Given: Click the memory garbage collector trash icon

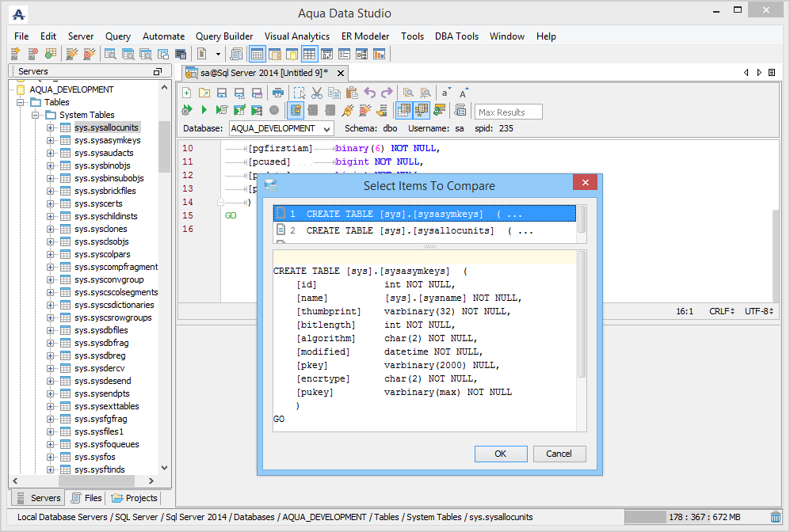Looking at the screenshot, I should coord(775,517).
